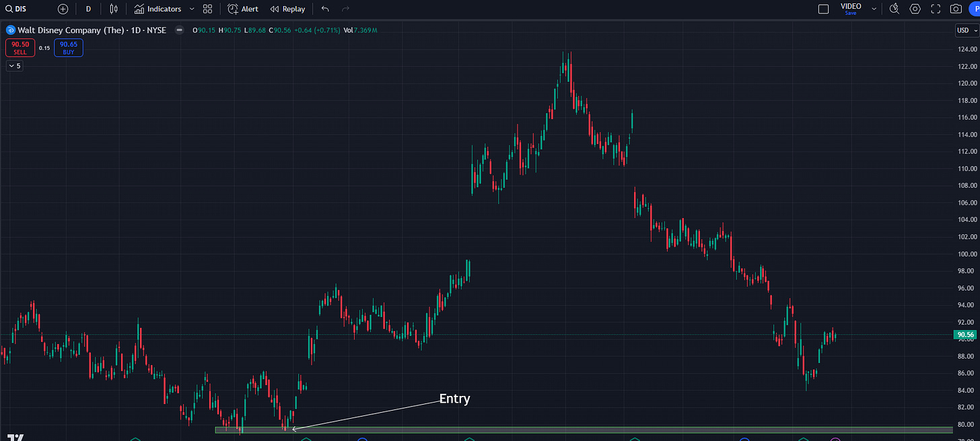This screenshot has width=980, height=441.
Task: Click the 106.00 price axis label
Action: (x=967, y=203)
